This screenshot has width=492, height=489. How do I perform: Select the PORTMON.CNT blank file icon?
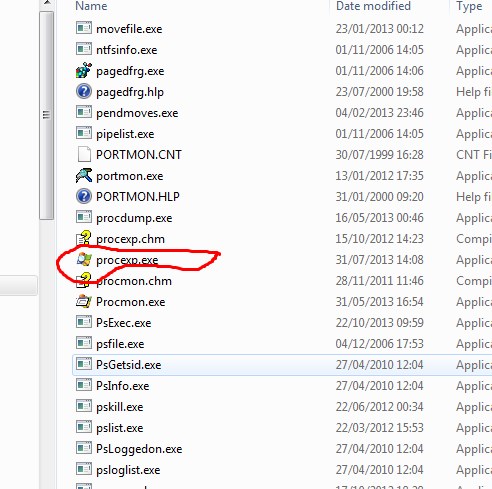click(x=84, y=154)
